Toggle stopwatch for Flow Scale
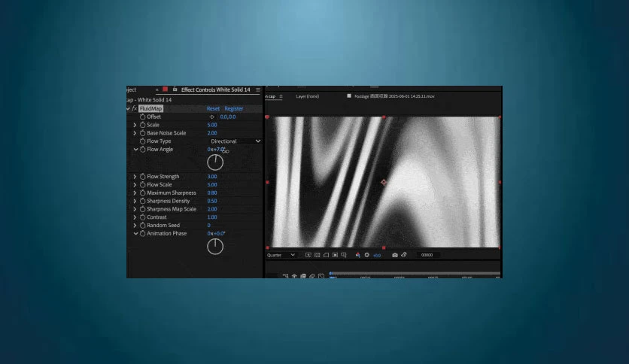Image resolution: width=629 pixels, height=364 pixels. click(x=142, y=184)
